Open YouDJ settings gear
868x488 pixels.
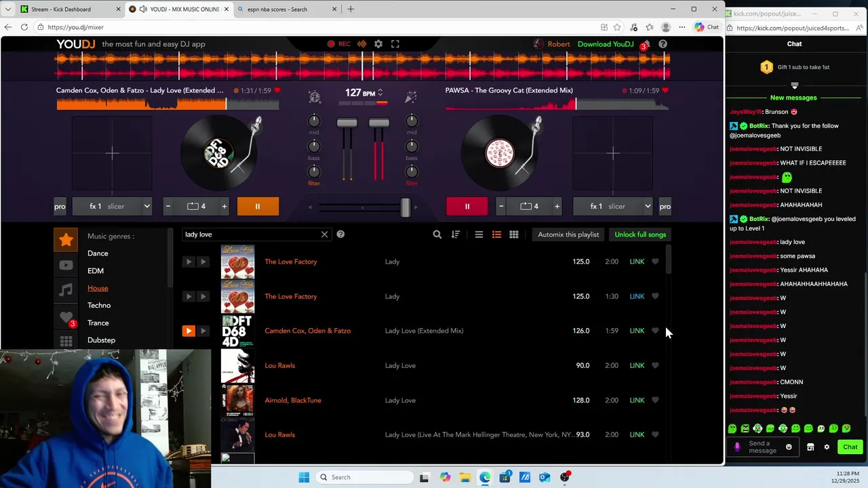point(378,44)
